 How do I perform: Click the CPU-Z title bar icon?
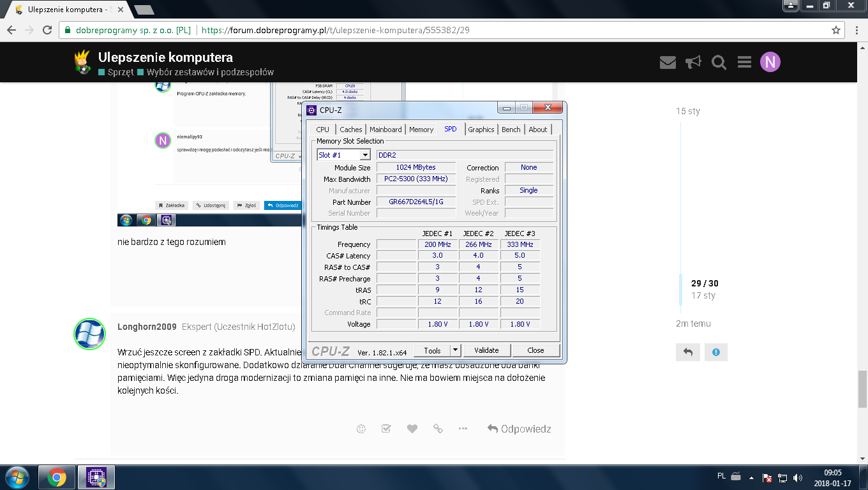click(x=311, y=110)
